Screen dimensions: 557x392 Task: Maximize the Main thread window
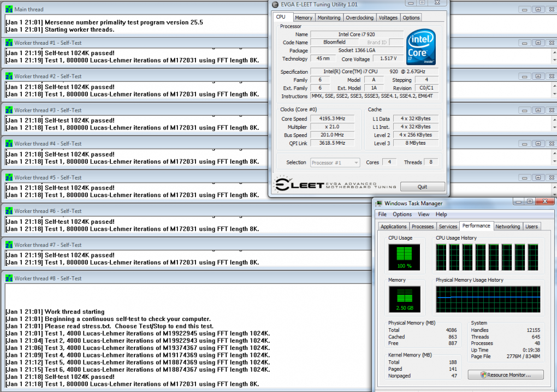(x=538, y=10)
